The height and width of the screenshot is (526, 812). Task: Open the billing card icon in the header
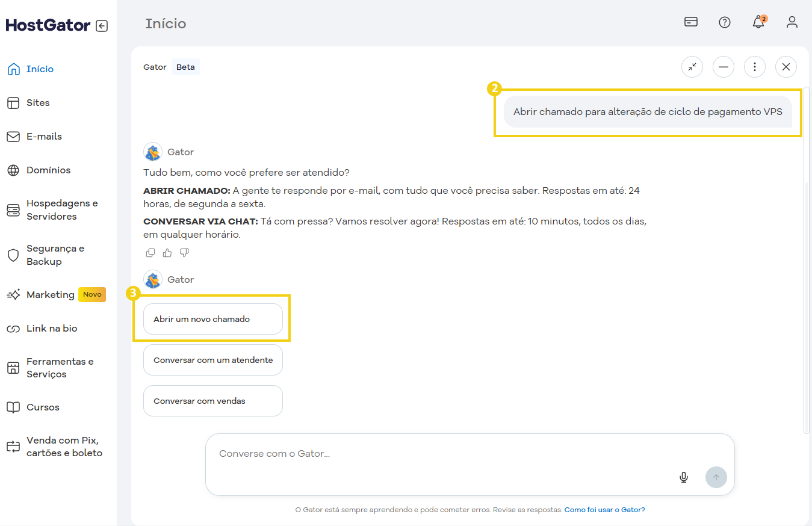point(690,22)
